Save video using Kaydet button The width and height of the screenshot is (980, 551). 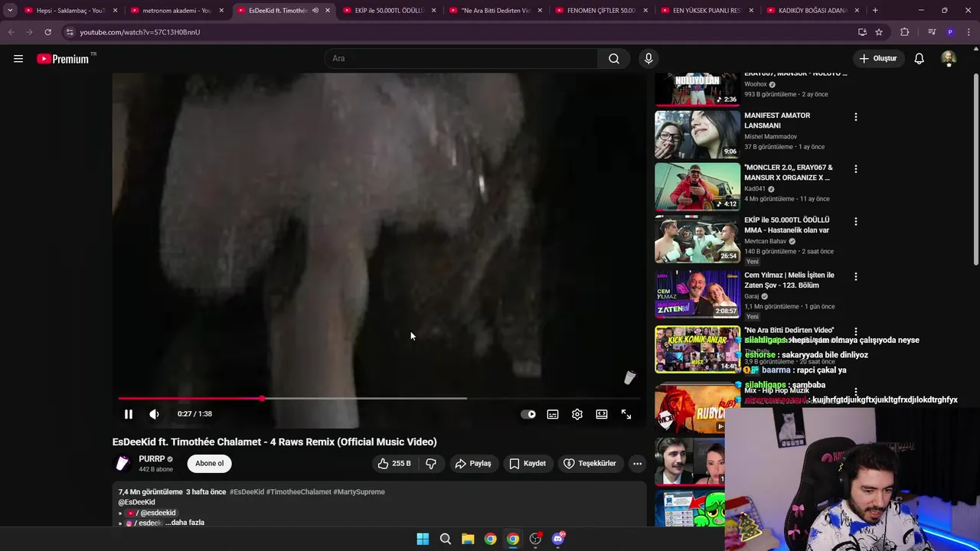pyautogui.click(x=528, y=463)
